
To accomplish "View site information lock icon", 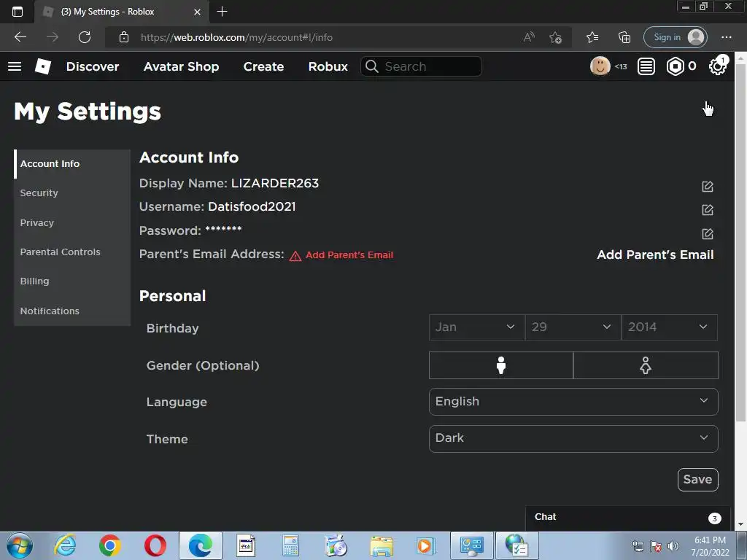I will 124,37.
